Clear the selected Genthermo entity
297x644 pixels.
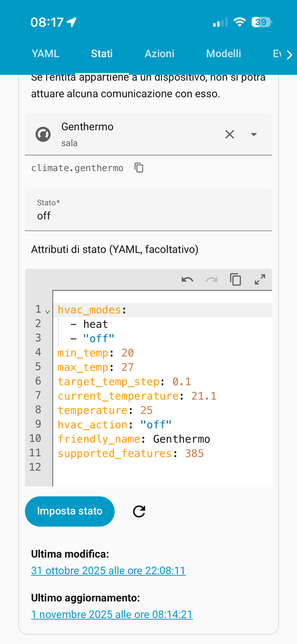click(x=229, y=134)
